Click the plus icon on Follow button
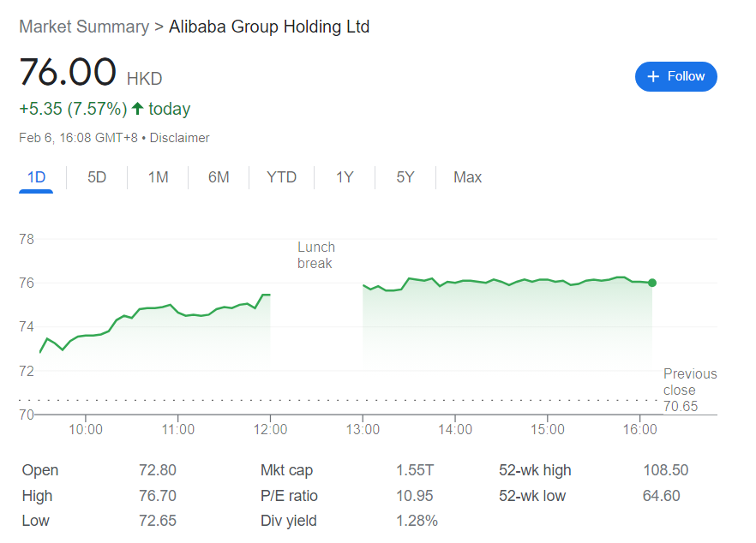 click(x=653, y=76)
